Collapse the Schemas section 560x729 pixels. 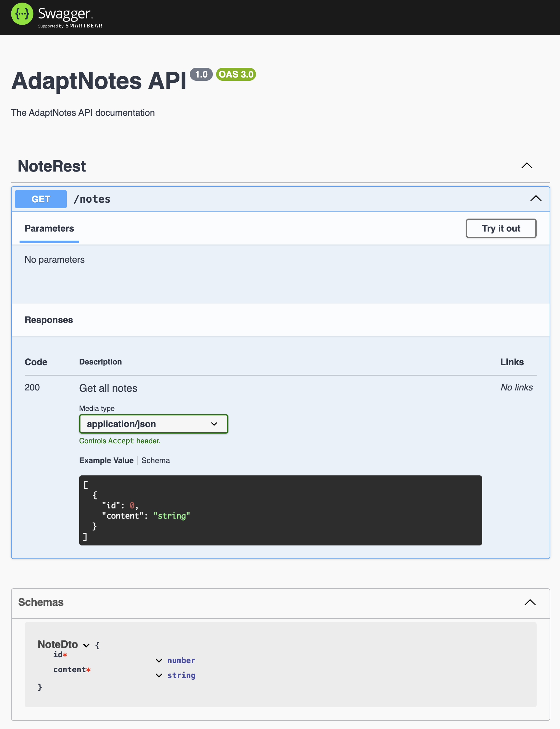530,603
